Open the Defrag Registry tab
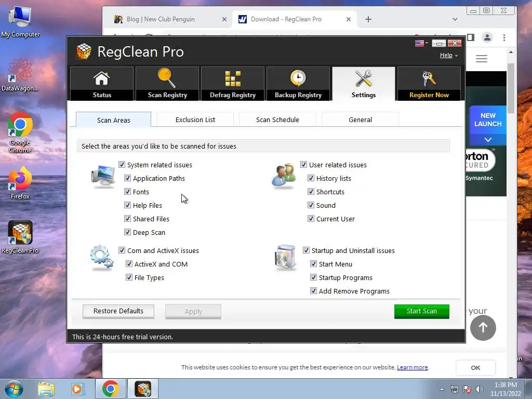The height and width of the screenshot is (399, 532). (x=233, y=84)
